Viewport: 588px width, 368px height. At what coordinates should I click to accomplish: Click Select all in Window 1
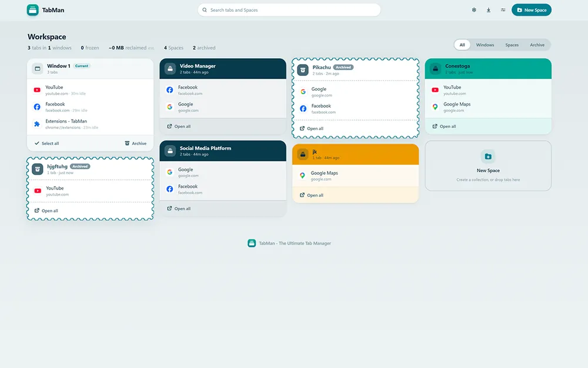[x=47, y=144]
